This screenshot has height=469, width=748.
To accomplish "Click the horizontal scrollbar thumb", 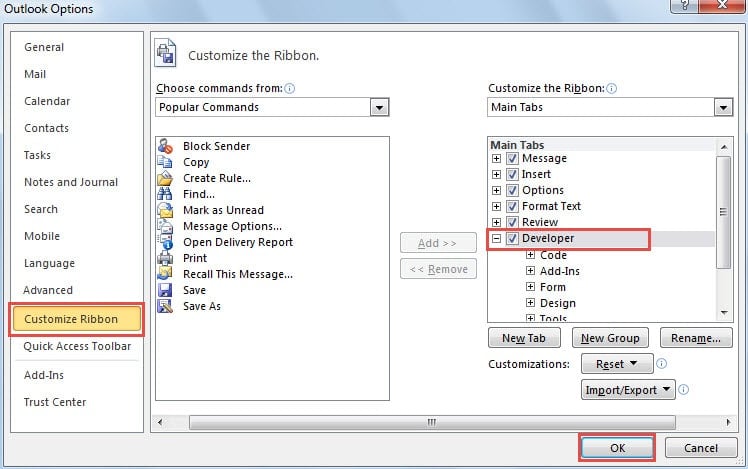I will (x=432, y=422).
